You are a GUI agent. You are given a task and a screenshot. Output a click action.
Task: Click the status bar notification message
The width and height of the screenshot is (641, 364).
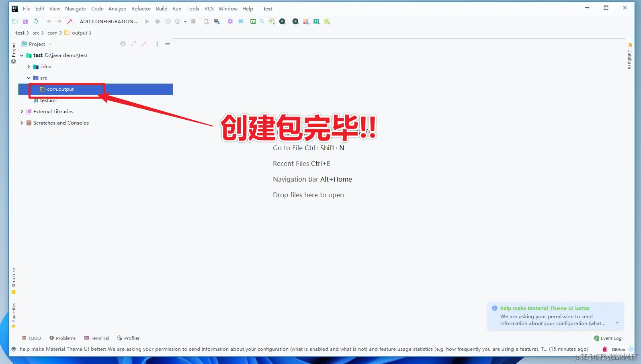pos(304,349)
